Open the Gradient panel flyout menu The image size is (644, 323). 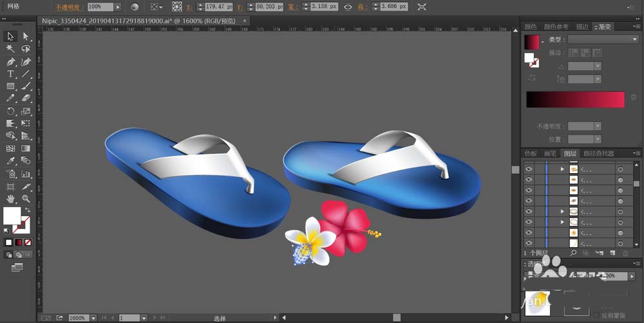pos(637,26)
